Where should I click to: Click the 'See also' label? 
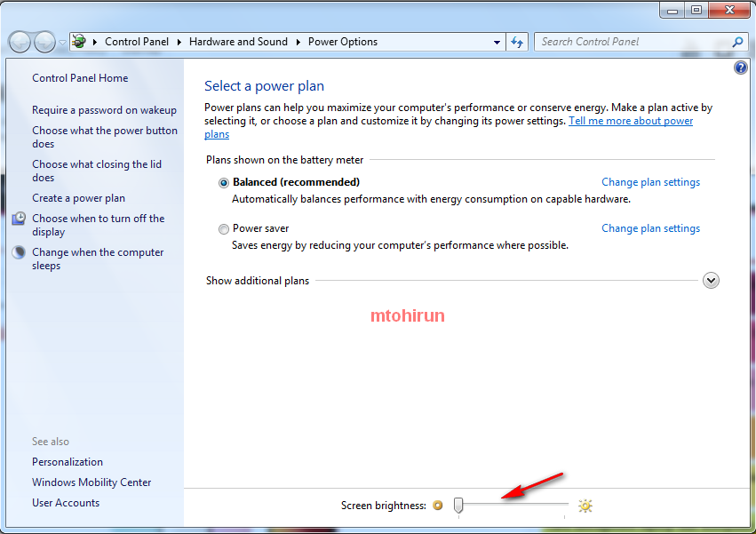point(51,442)
